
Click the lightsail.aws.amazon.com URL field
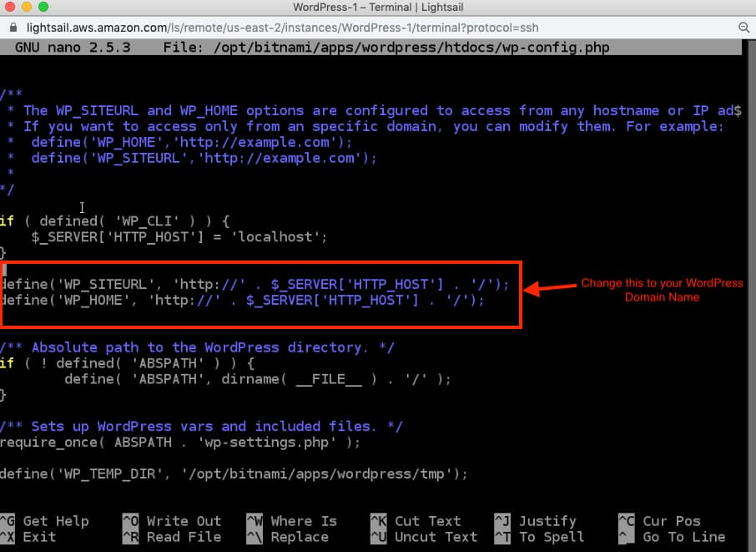(282, 28)
